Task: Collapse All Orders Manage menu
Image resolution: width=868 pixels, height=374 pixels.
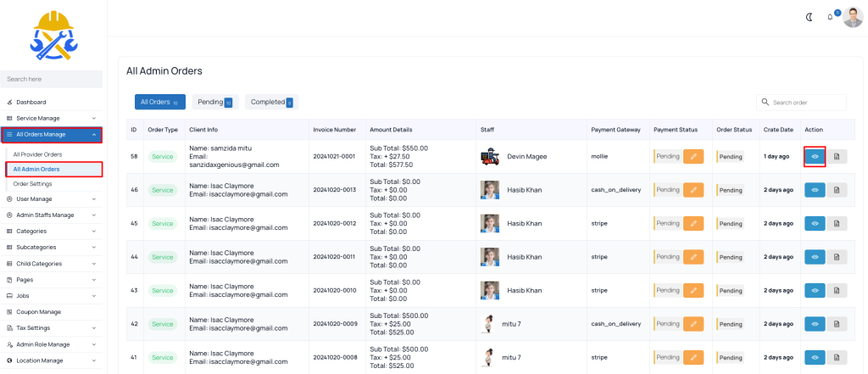Action: [51, 134]
